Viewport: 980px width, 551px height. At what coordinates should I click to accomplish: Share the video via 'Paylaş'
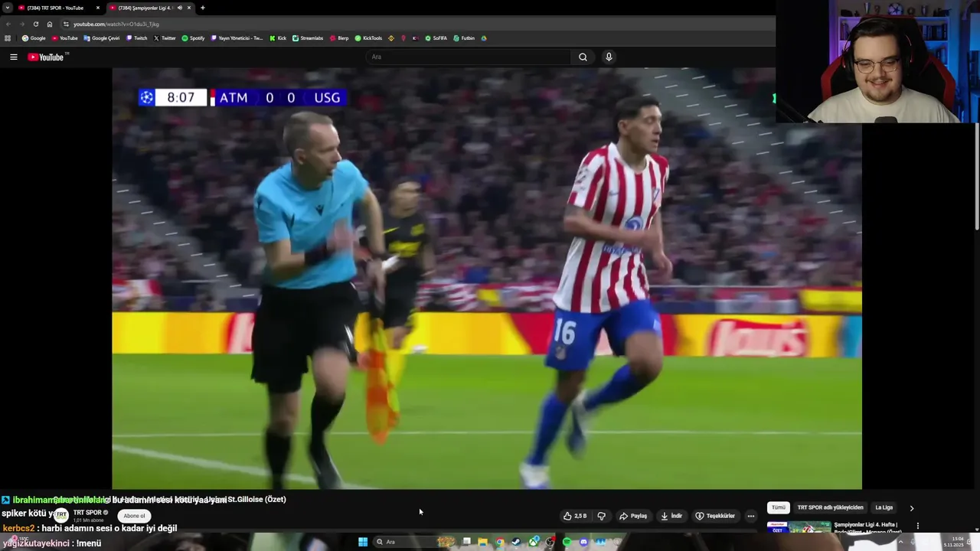tap(633, 516)
